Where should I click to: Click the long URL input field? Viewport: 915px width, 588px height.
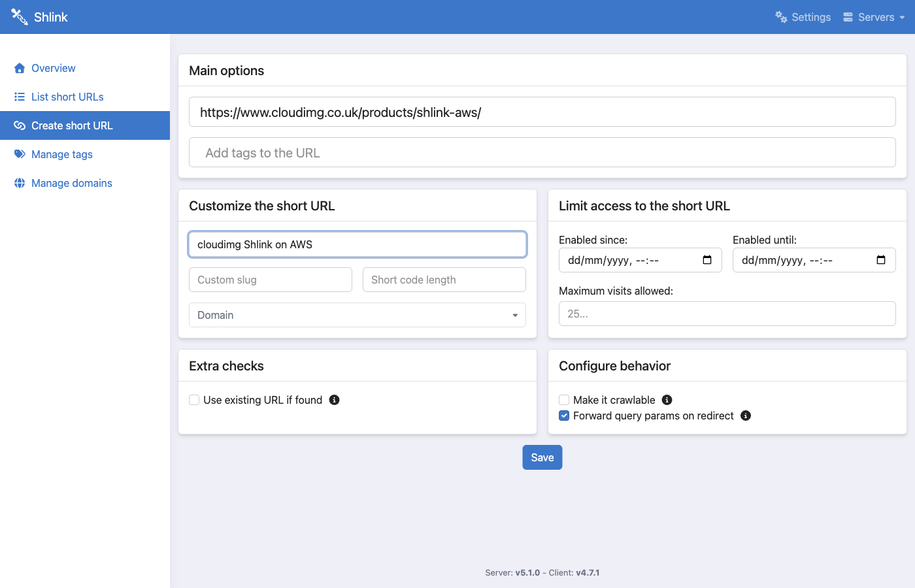(542, 112)
